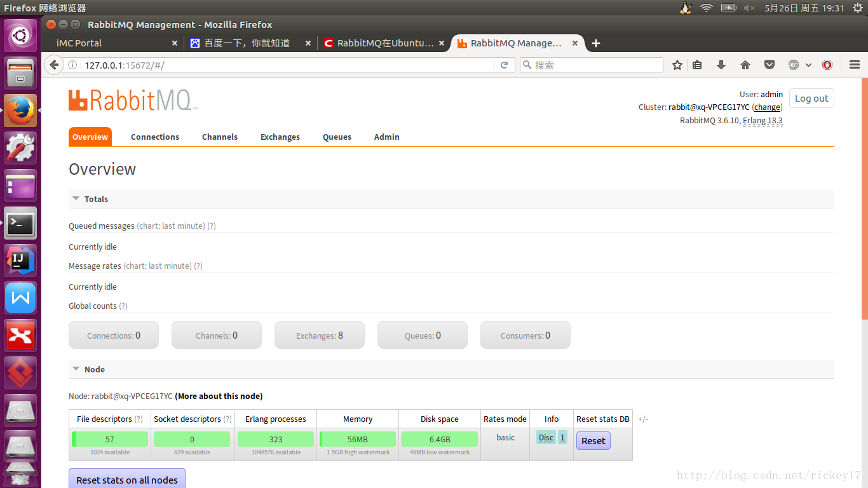Open the Queues tab
Viewport: 868px width, 488px height.
(x=337, y=137)
